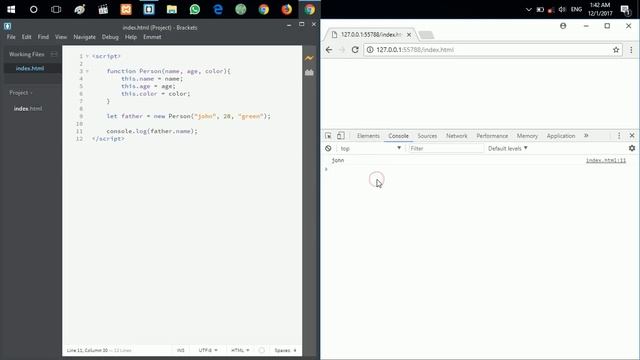Open the Brackets Find menu

(x=43, y=37)
